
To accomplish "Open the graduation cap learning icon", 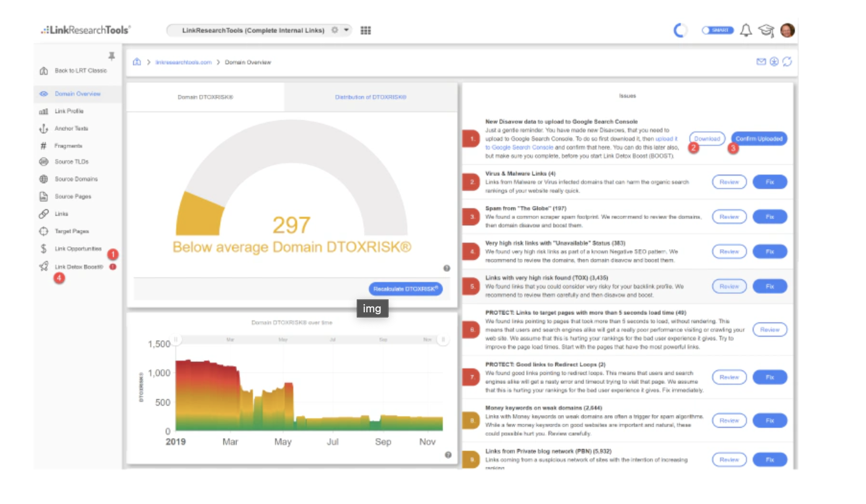I will [x=766, y=30].
